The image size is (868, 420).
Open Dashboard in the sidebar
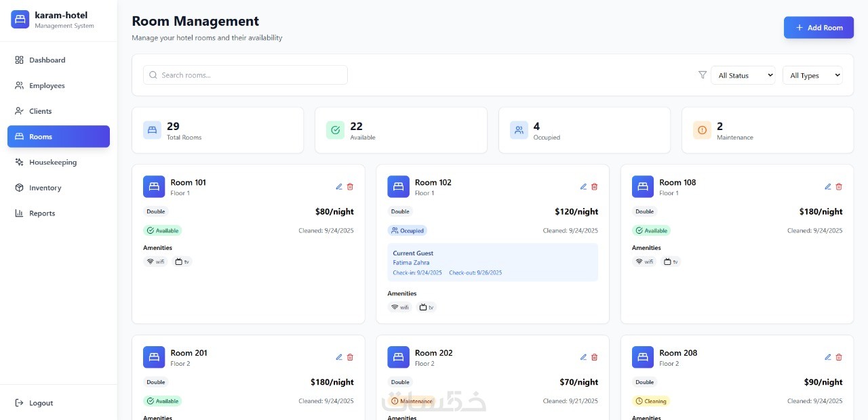tap(47, 60)
